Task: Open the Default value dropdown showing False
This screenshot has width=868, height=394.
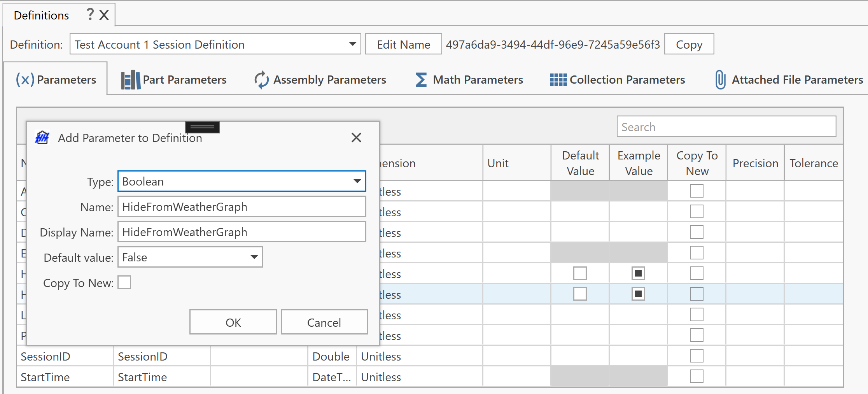Action: click(x=190, y=257)
